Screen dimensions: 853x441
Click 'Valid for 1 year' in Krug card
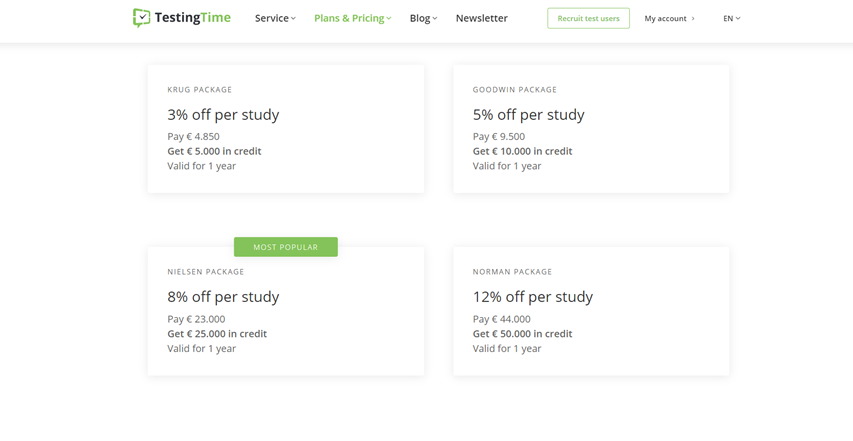202,166
